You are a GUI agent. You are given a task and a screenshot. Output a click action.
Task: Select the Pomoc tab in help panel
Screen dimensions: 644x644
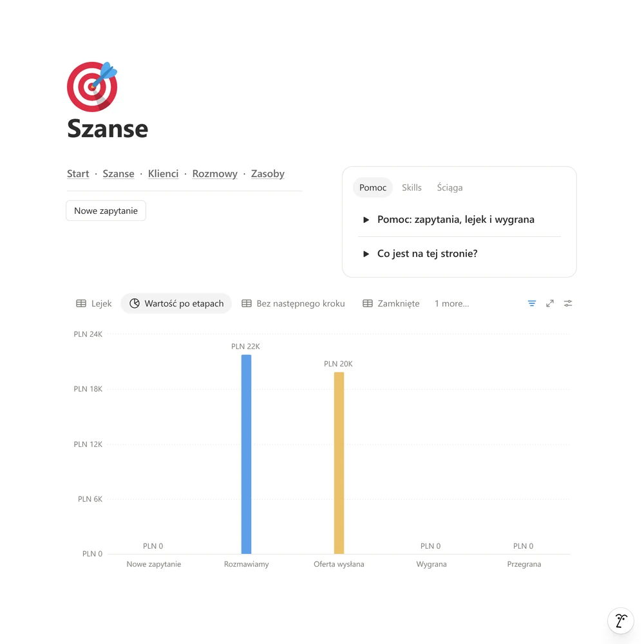click(x=372, y=187)
